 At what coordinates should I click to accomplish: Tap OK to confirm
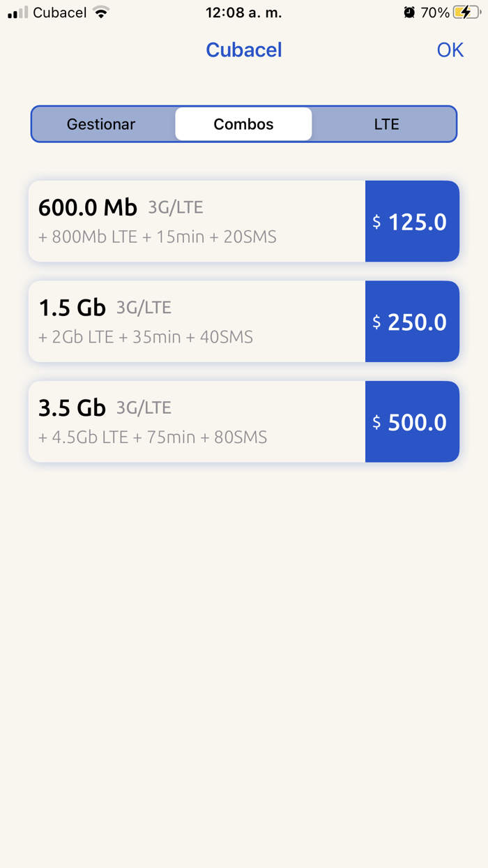click(450, 50)
